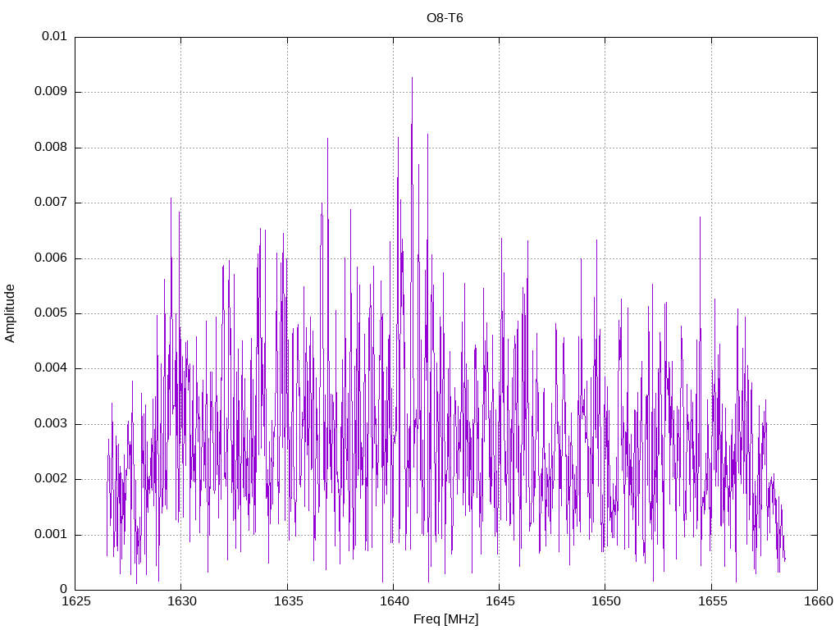The width and height of the screenshot is (840, 630).
Task: Click the 0.001 y-axis tick label
Action: point(51,535)
